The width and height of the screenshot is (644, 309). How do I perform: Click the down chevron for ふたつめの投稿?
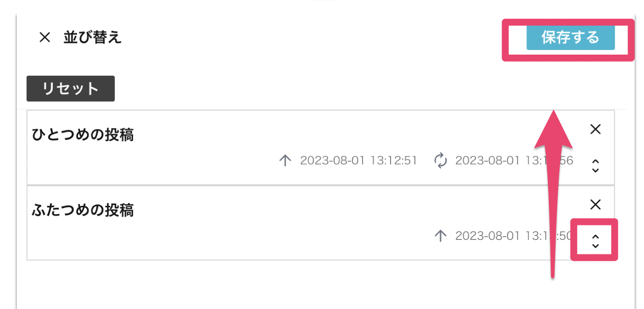coord(595,246)
